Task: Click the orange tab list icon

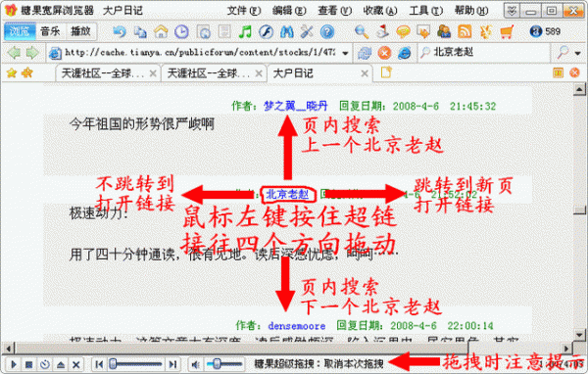Action: 558,72
